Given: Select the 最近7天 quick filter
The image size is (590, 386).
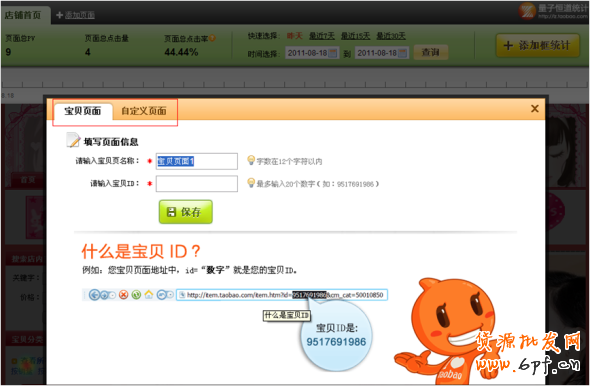Looking at the screenshot, I should [322, 36].
